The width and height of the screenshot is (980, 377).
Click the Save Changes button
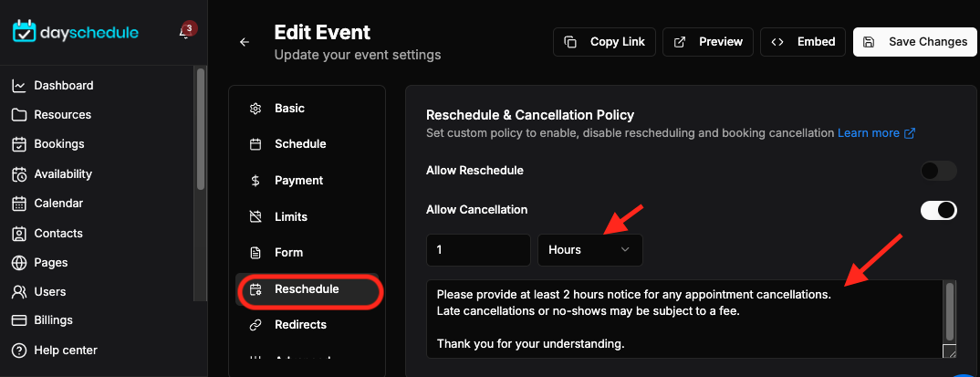coord(916,42)
